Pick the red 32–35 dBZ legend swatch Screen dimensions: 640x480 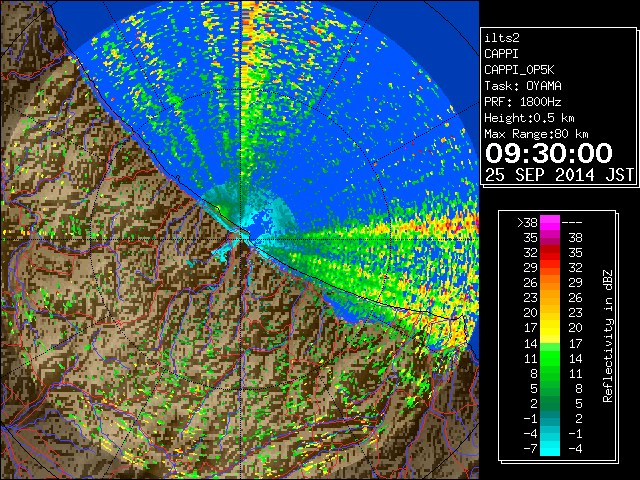tap(550, 253)
